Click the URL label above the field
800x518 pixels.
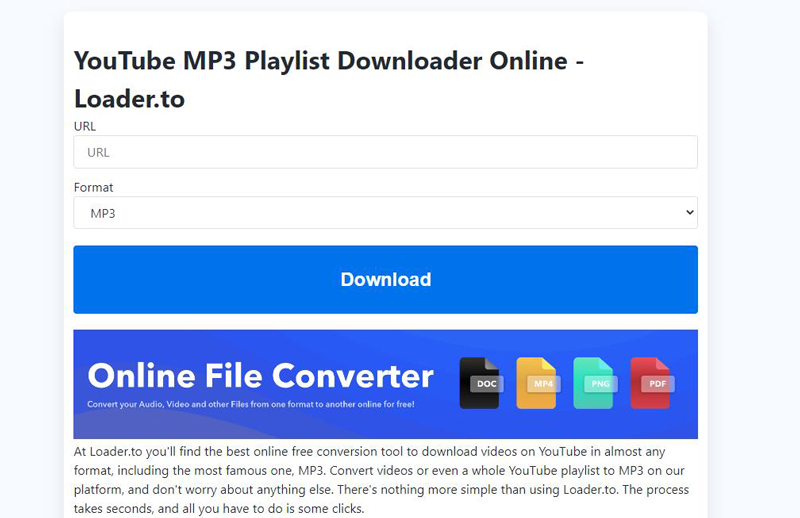(85, 126)
